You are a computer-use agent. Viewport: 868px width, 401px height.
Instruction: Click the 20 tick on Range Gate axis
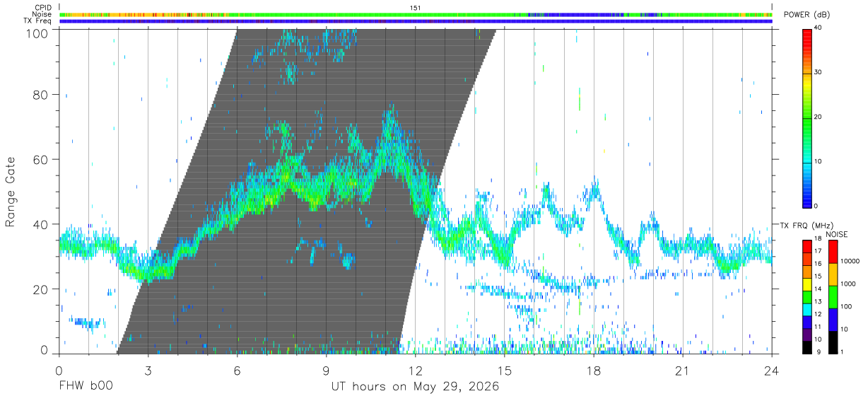40,289
